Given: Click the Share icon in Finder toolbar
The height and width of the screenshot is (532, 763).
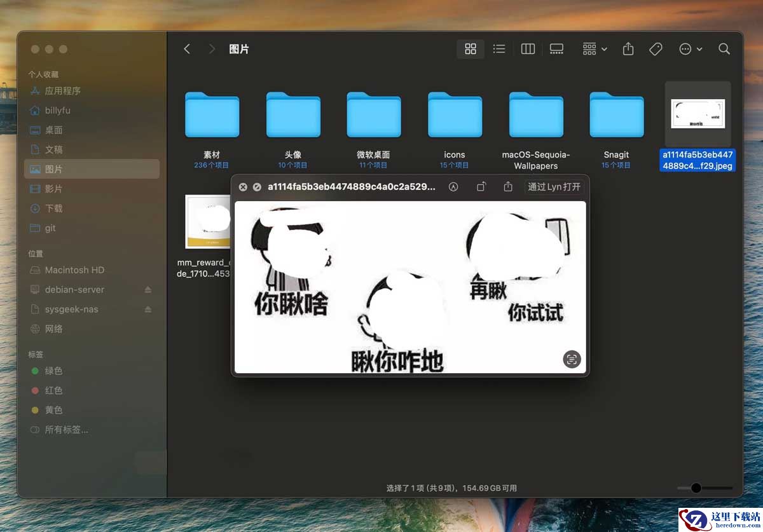Looking at the screenshot, I should pyautogui.click(x=628, y=49).
